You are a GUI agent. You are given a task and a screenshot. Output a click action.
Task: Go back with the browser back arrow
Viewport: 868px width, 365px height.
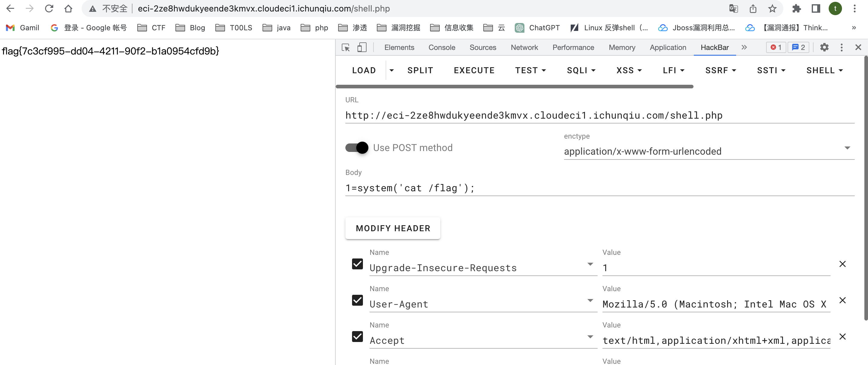pos(10,8)
